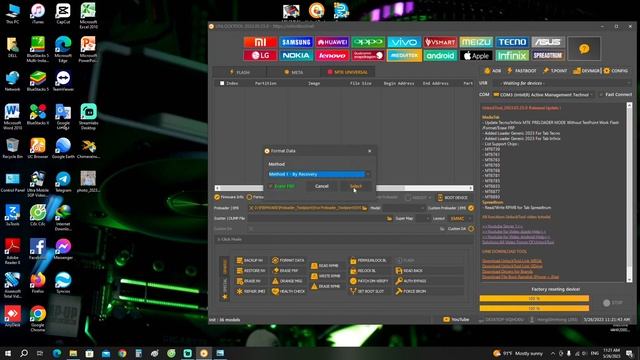This screenshot has width=640, height=360.
Task: Select the Spreadtrum brand tile
Action: coord(548,55)
